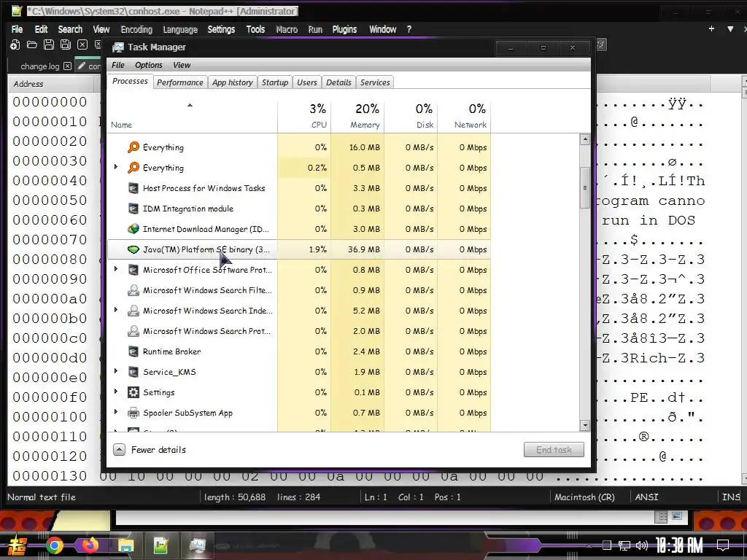Open the Startup tab
The image size is (747, 560).
(275, 82)
